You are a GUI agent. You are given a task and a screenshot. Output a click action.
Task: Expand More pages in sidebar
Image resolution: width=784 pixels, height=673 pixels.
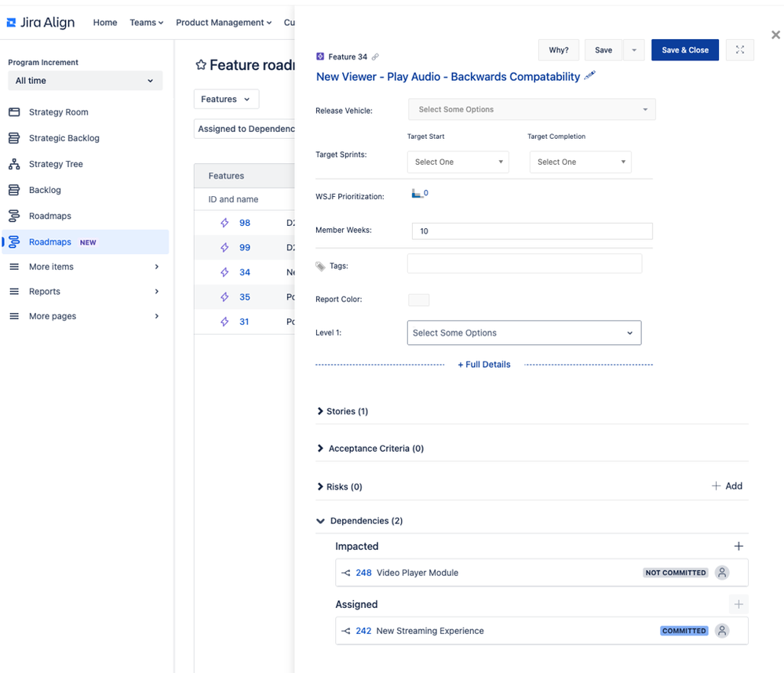click(x=156, y=316)
